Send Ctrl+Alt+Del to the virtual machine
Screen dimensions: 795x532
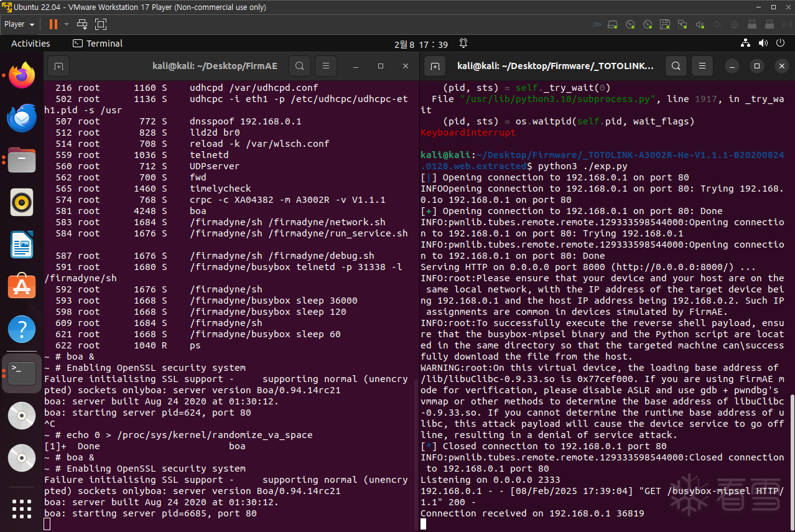tap(82, 24)
